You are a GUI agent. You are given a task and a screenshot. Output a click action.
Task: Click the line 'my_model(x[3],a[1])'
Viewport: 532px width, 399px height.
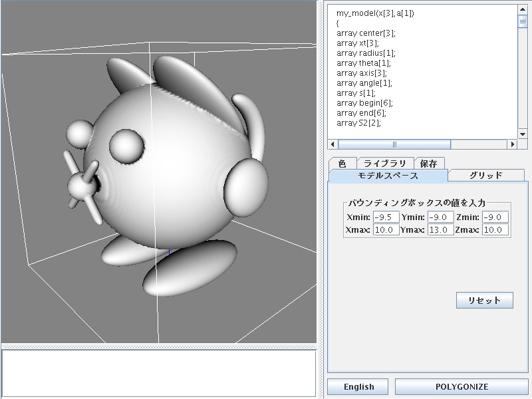[375, 13]
